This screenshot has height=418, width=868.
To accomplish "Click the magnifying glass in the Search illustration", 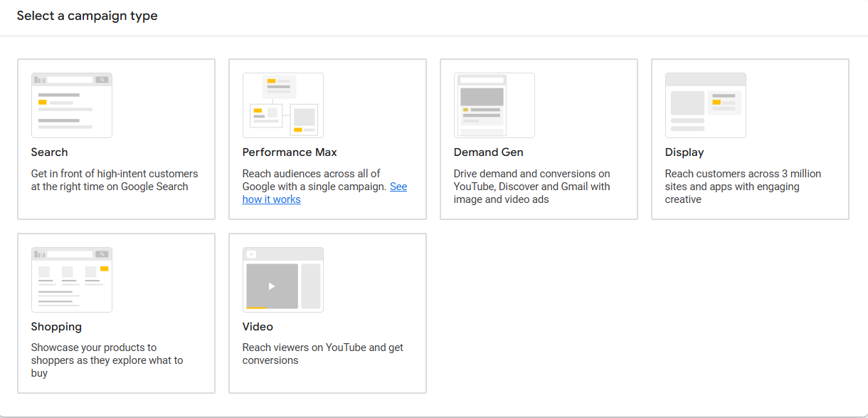I will [x=103, y=79].
